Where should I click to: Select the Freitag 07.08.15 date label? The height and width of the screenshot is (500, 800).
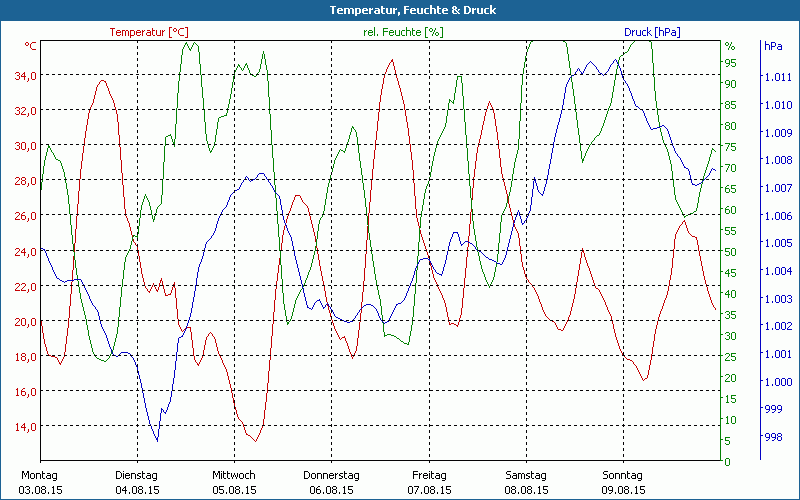(x=429, y=482)
